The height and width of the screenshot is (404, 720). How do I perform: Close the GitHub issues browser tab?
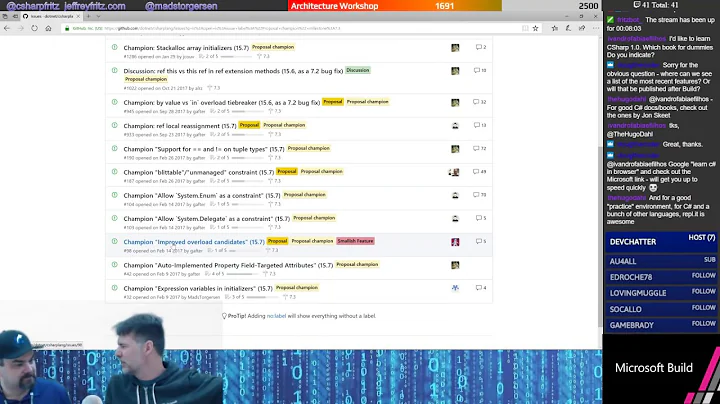coord(78,16)
